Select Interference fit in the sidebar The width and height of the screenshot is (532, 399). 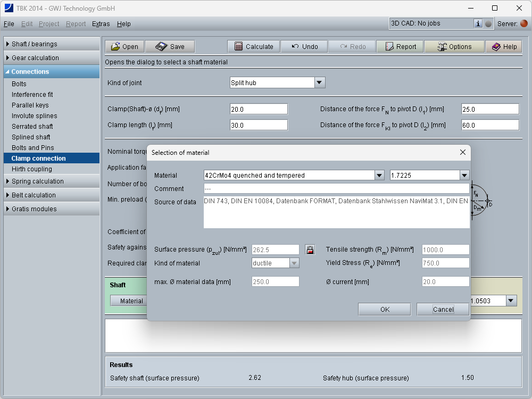pos(32,95)
